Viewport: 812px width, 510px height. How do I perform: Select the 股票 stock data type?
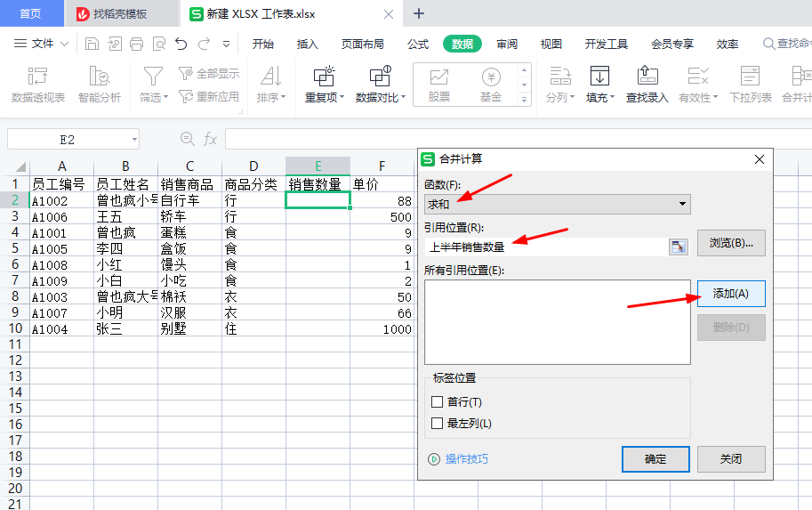[x=439, y=85]
